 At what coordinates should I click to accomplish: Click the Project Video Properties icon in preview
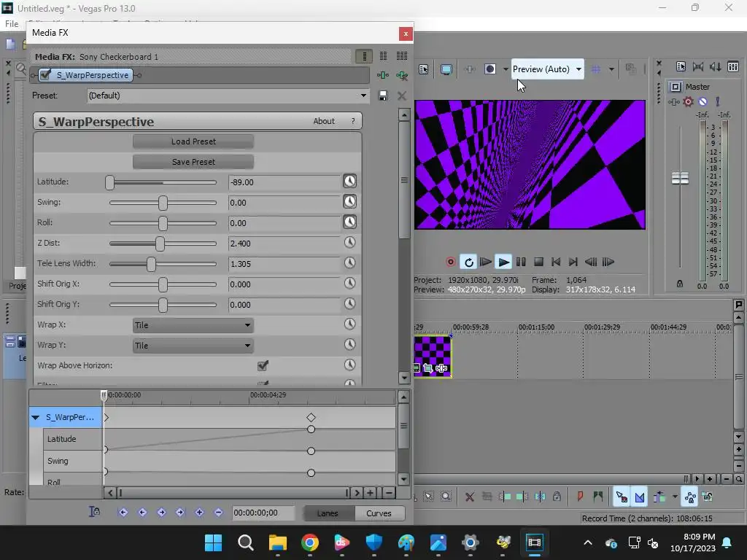(424, 69)
